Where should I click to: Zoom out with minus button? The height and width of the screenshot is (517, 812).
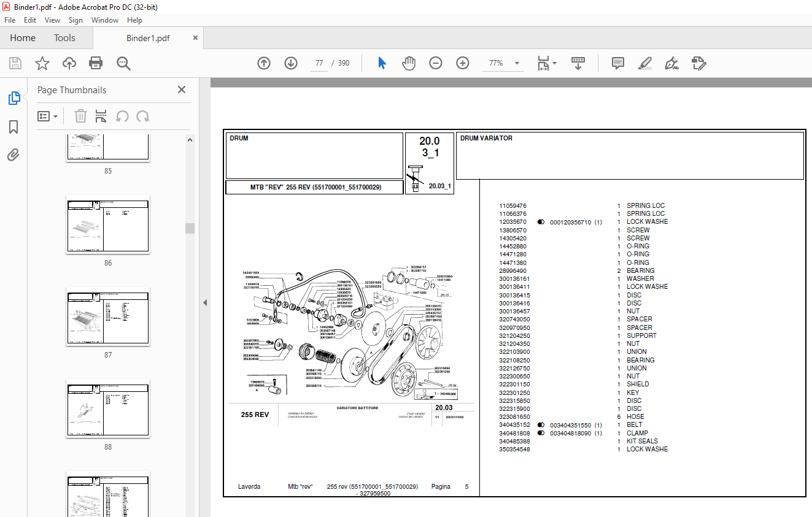(436, 63)
